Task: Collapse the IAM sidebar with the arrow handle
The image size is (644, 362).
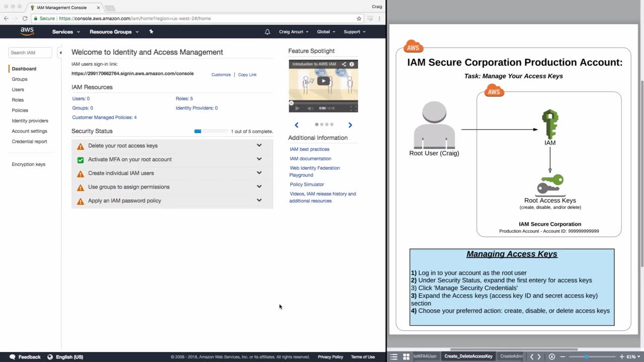Action: point(60,52)
